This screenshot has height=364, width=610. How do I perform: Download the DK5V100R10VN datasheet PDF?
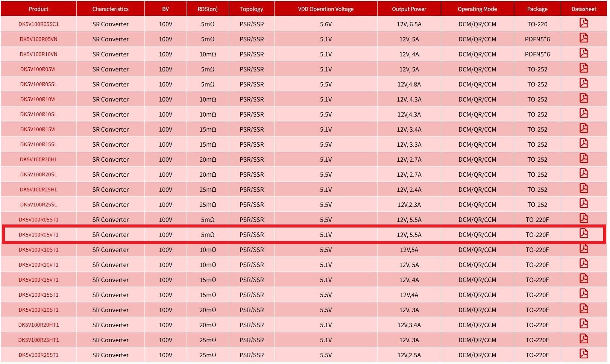point(584,53)
